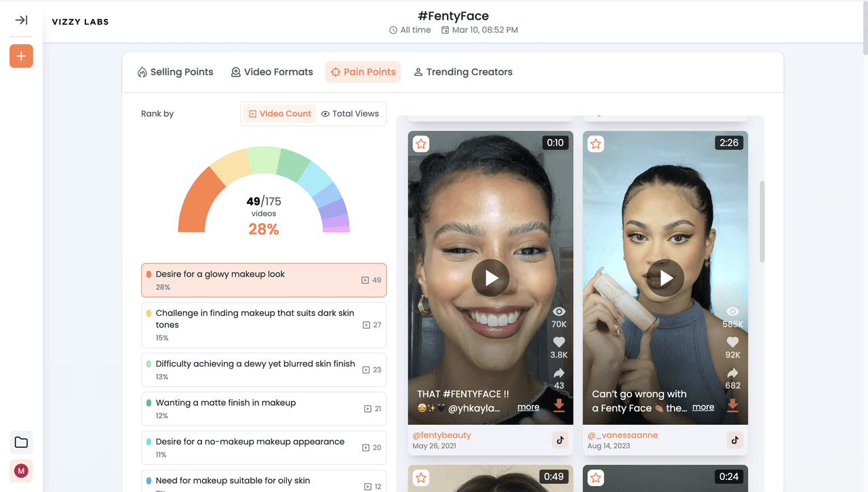
Task: Switch to the Selling Points tab
Action: pos(175,72)
